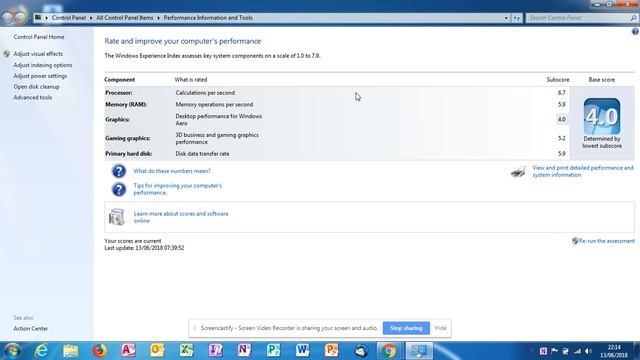The width and height of the screenshot is (640, 360).
Task: Open Action Center flag in tray
Action: (x=554, y=351)
